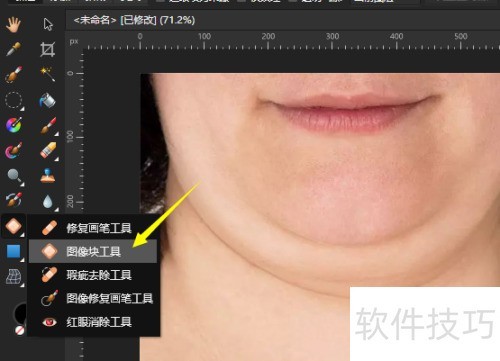
Task: Choose the Selection Brush tool
Action: [x=14, y=74]
